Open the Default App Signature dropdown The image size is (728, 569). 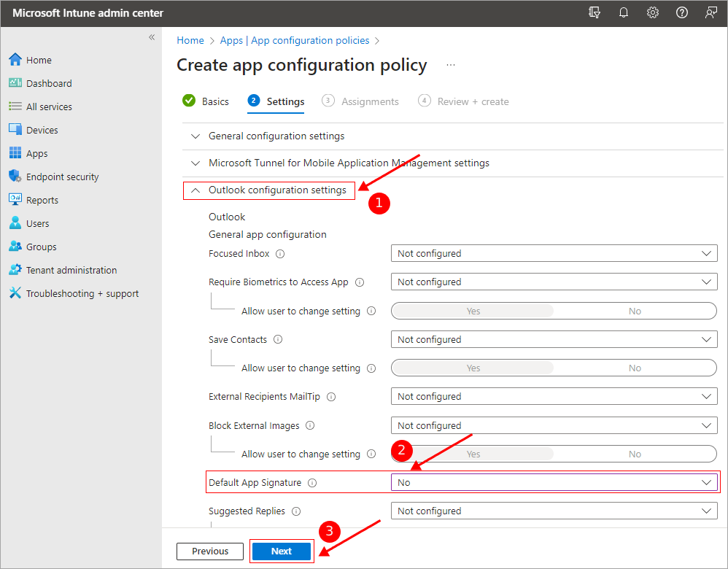click(x=554, y=483)
